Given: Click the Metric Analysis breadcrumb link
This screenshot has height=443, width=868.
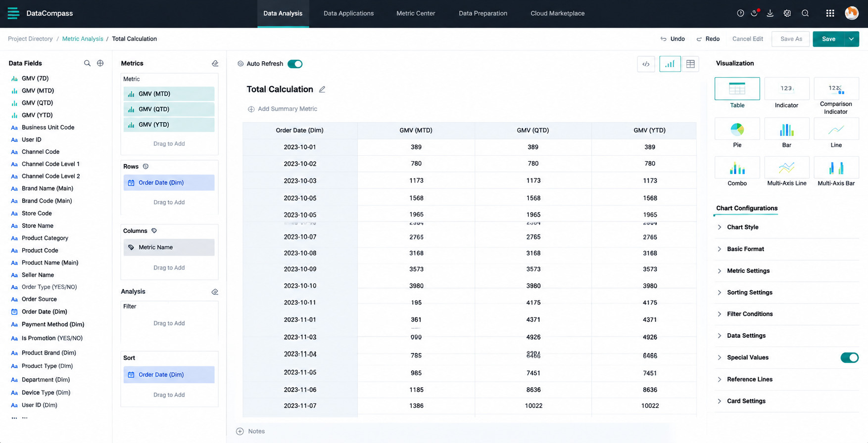Looking at the screenshot, I should [x=83, y=39].
